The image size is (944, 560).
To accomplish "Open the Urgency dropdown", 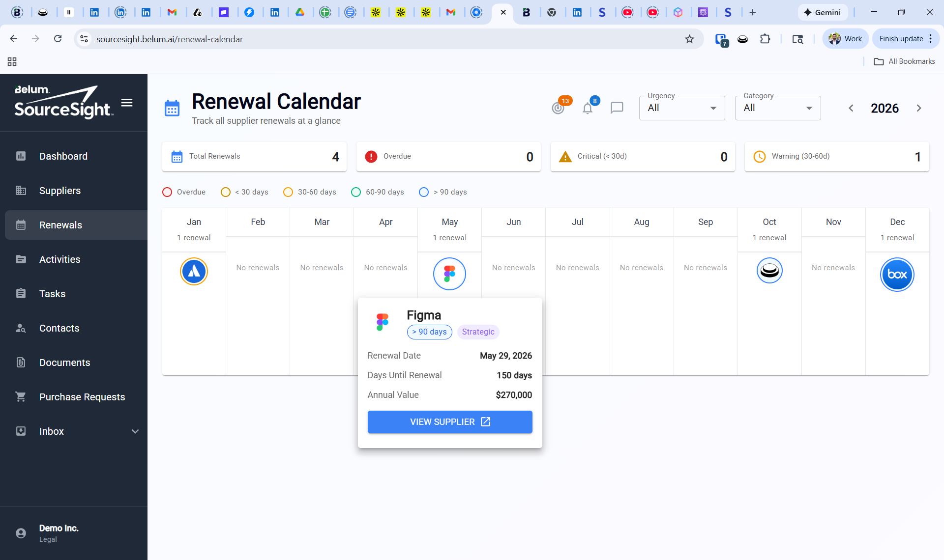I will 681,108.
